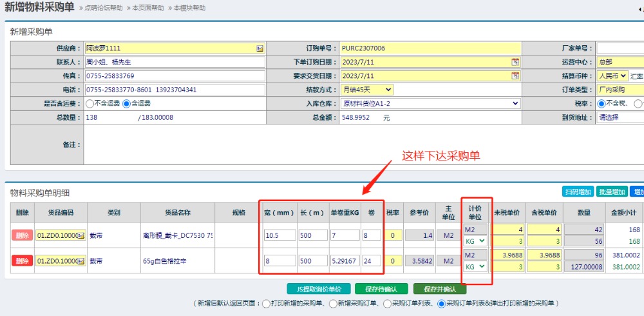Select the 不含运费 radio option
Viewport: 644px width, 316px height.
coord(90,103)
